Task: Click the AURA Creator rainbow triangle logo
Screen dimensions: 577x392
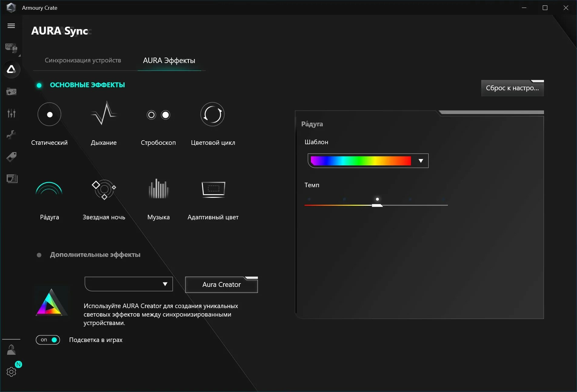Action: click(x=51, y=302)
